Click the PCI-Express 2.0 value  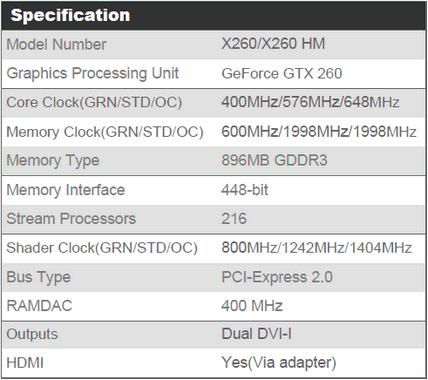277,277
